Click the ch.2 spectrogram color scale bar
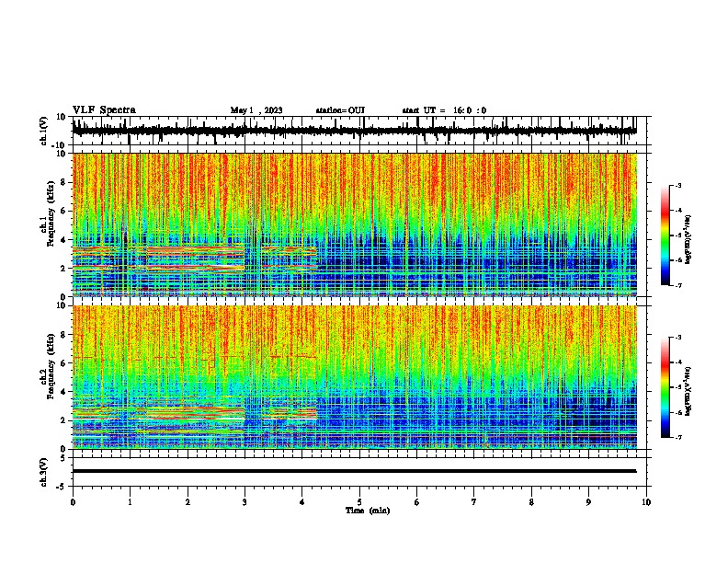Image resolution: width=728 pixels, height=563 pixels. [x=665, y=387]
